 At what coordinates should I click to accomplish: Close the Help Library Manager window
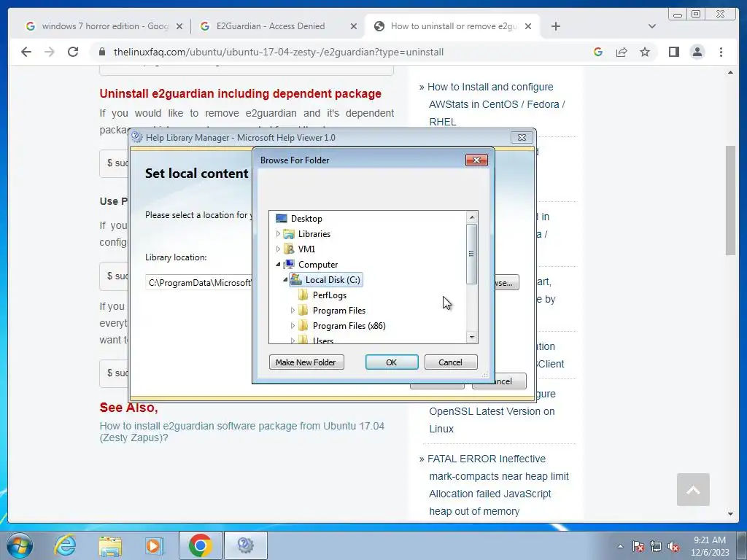tap(522, 138)
